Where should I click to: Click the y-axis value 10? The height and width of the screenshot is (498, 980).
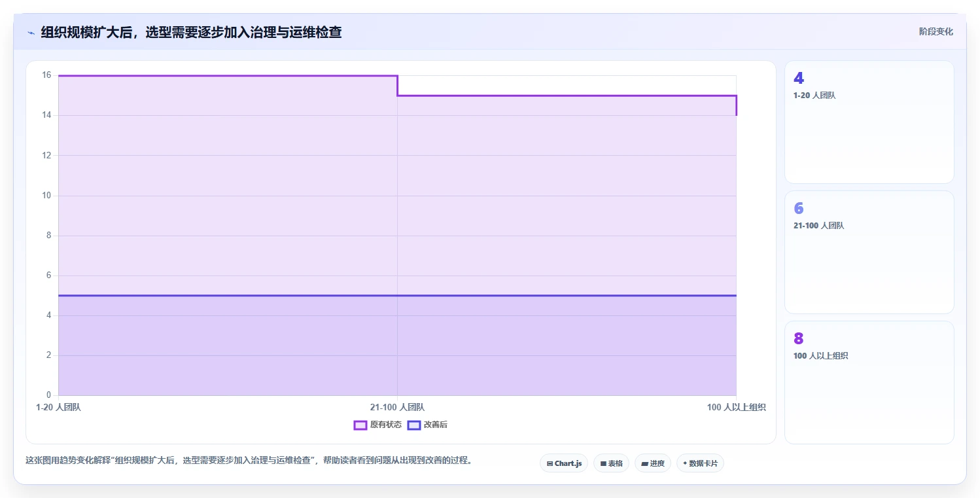(x=46, y=195)
